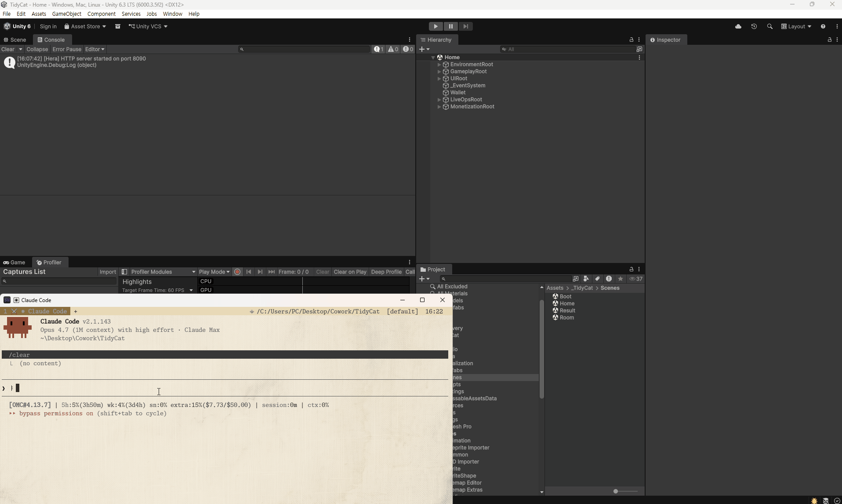Screen dimensions: 842x504
Task: Open the package manager icon beside Asset Store
Action: coord(118,26)
